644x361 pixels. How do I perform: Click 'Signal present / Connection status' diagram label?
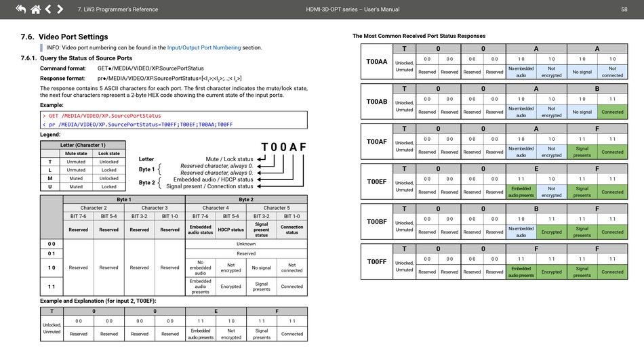point(209,186)
